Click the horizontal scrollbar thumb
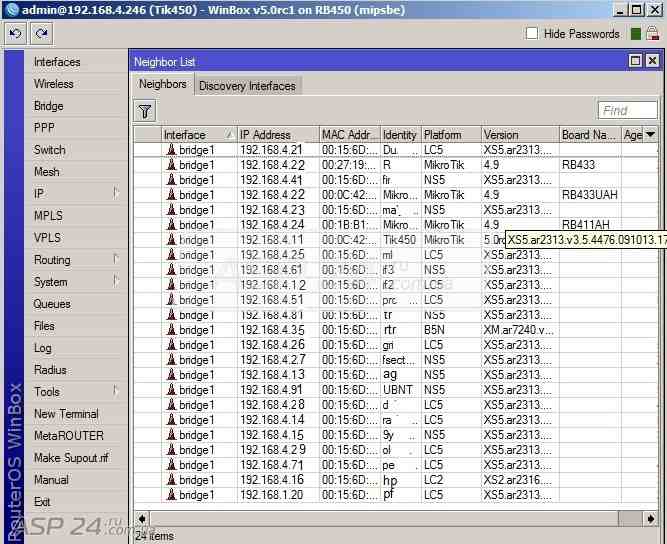This screenshot has height=544, width=667. [630, 518]
